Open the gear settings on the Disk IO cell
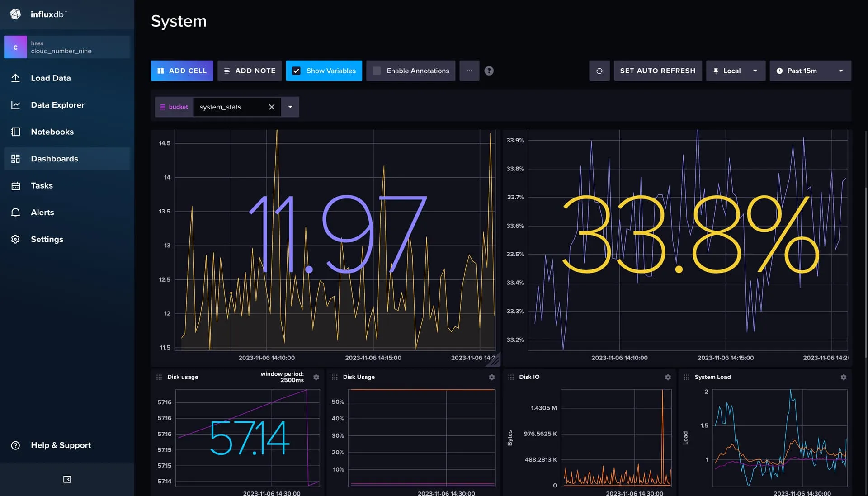Screen dimensions: 868x496 pyautogui.click(x=668, y=377)
